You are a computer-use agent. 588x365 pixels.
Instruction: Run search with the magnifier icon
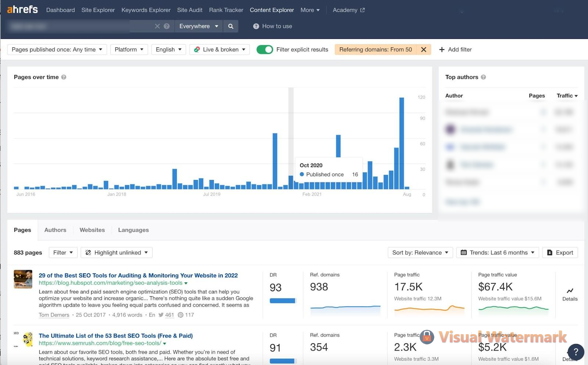231,26
